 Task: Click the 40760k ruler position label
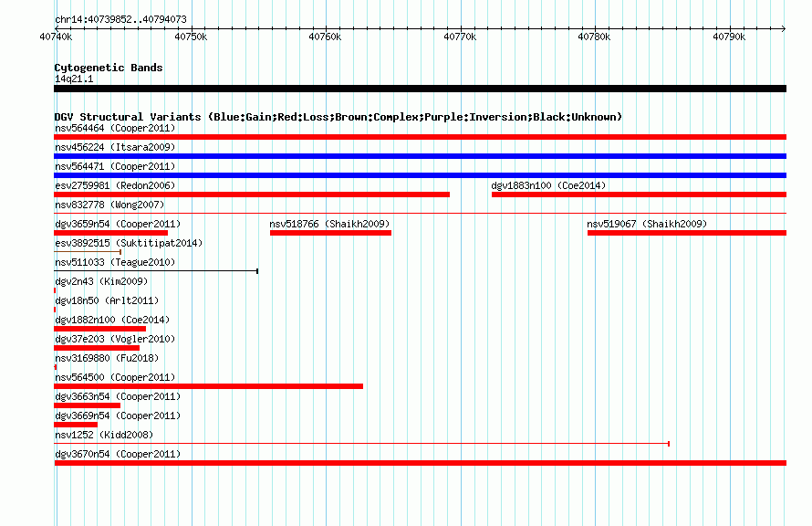click(x=325, y=37)
